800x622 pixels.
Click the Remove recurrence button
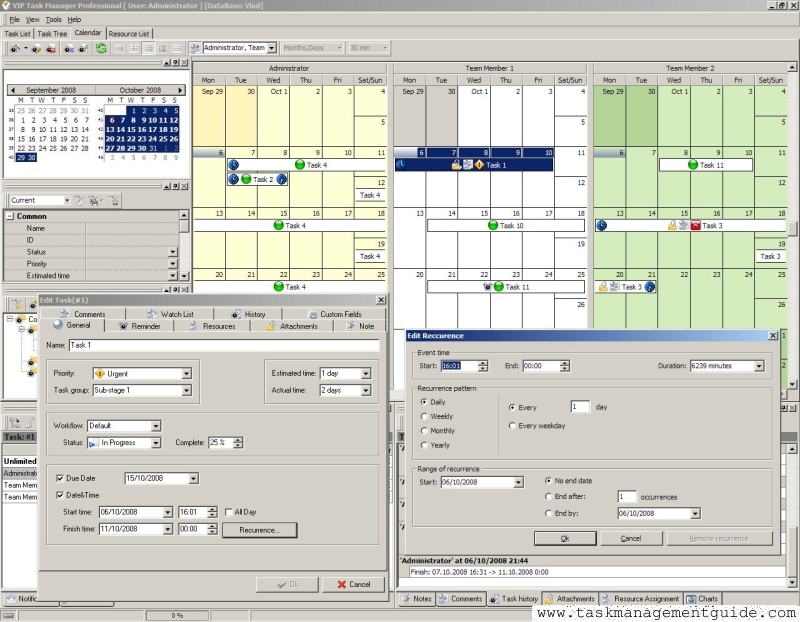pos(719,538)
